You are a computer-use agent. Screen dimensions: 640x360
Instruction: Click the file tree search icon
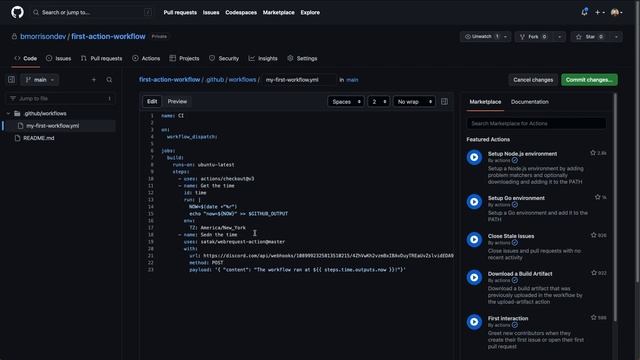click(109, 80)
